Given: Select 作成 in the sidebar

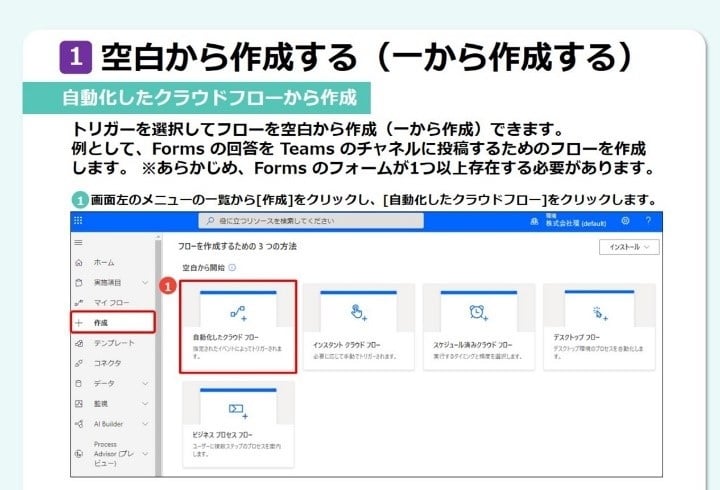Looking at the screenshot, I should point(113,322).
